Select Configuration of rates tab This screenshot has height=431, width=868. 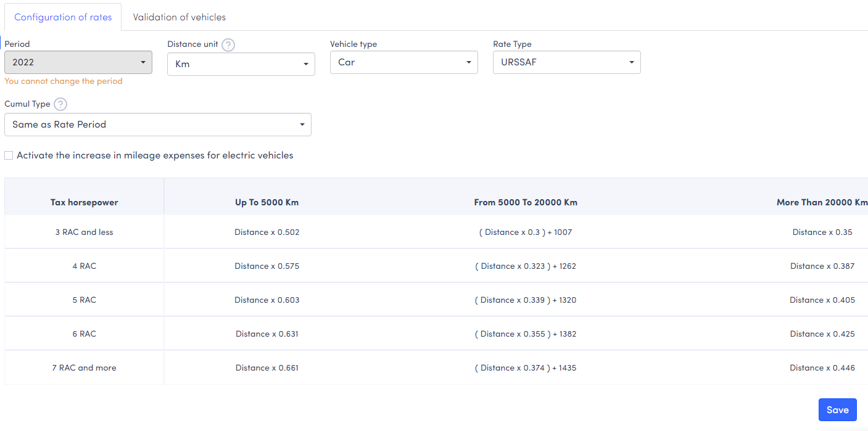pyautogui.click(x=63, y=17)
